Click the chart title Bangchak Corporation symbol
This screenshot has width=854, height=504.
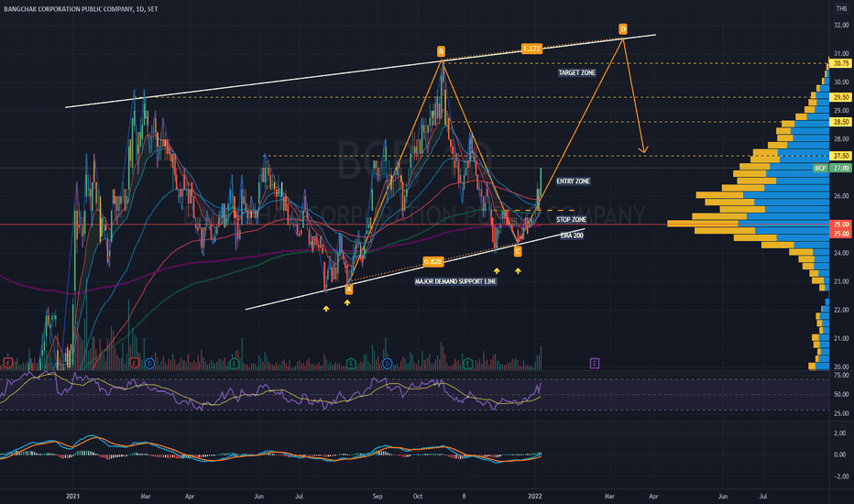pyautogui.click(x=81, y=9)
